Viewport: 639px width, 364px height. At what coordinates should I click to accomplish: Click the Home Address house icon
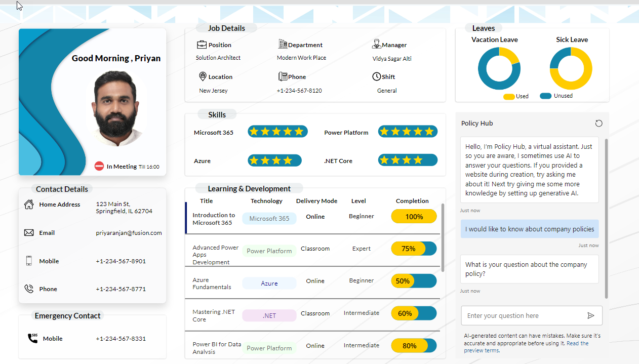[29, 205]
